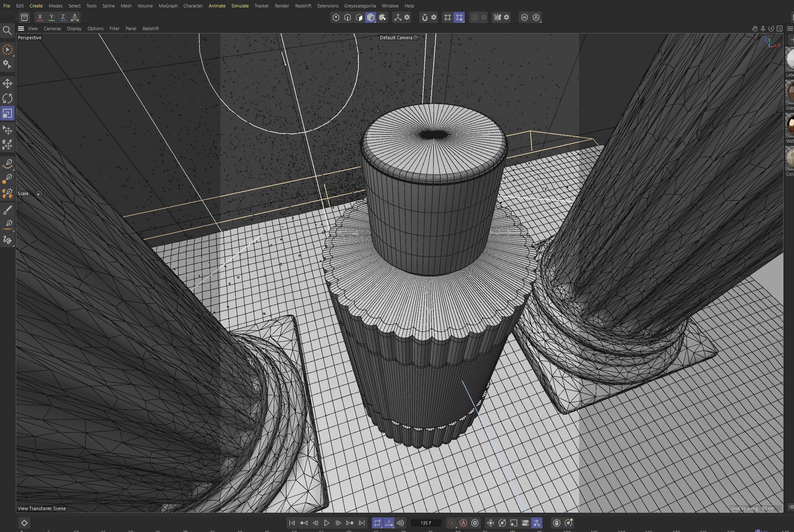
Task: Toggle the Y axis lock
Action: pyautogui.click(x=51, y=17)
